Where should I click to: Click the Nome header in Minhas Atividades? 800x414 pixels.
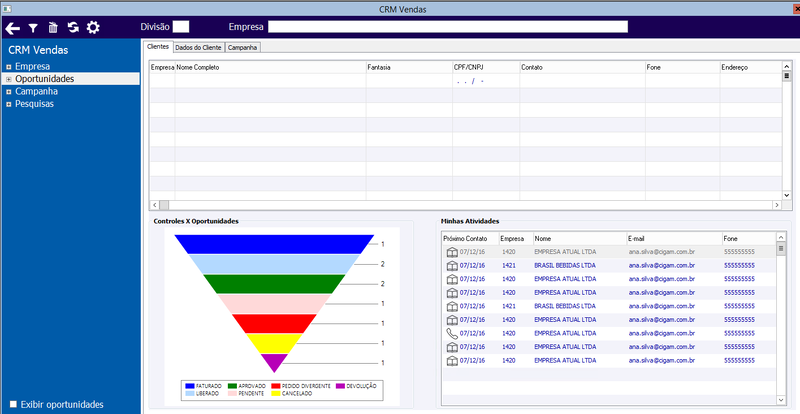click(580, 238)
